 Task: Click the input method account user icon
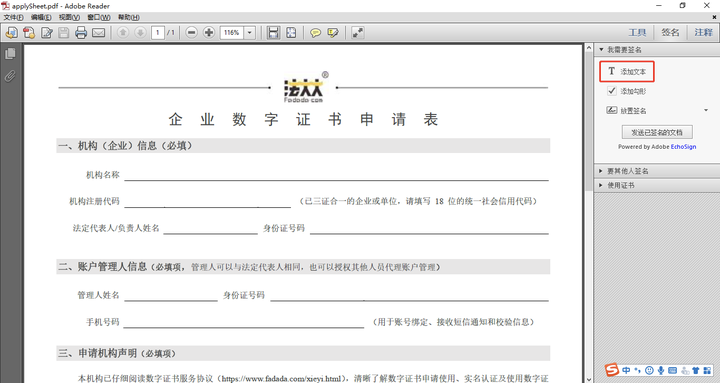(x=685, y=370)
